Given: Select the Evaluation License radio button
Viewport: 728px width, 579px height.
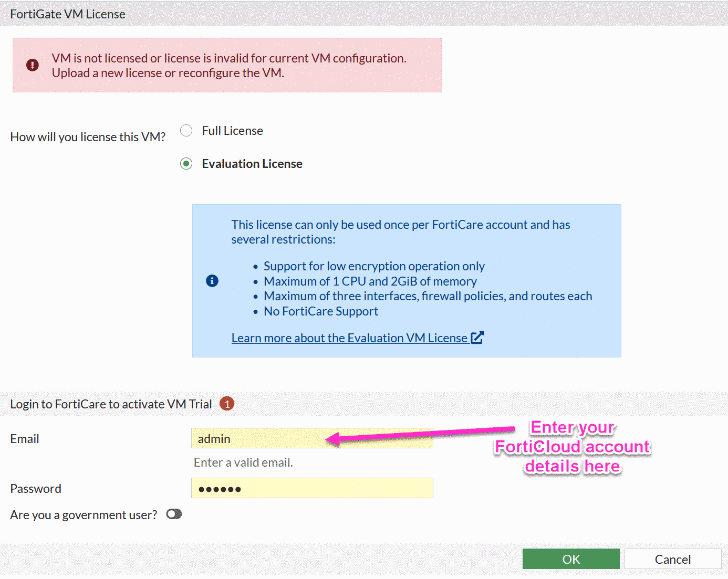Looking at the screenshot, I should [186, 163].
